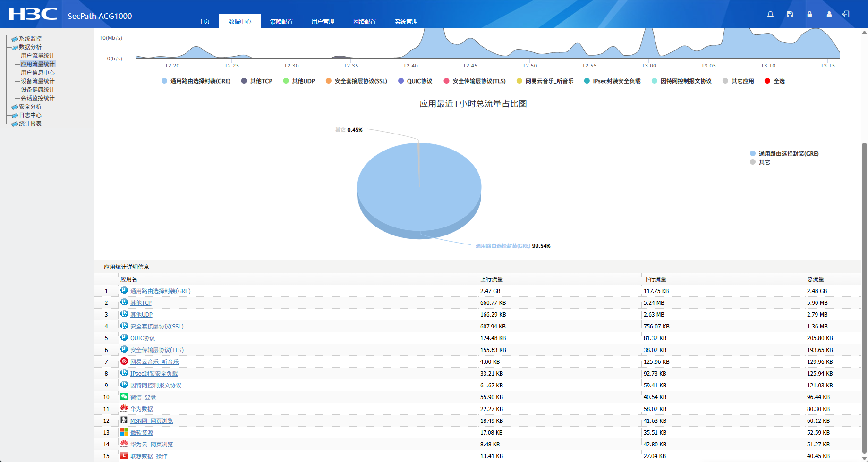Viewport: 868px width, 462px height.
Task: Select 应用流量统计 in the sidebar tree
Action: [38, 64]
